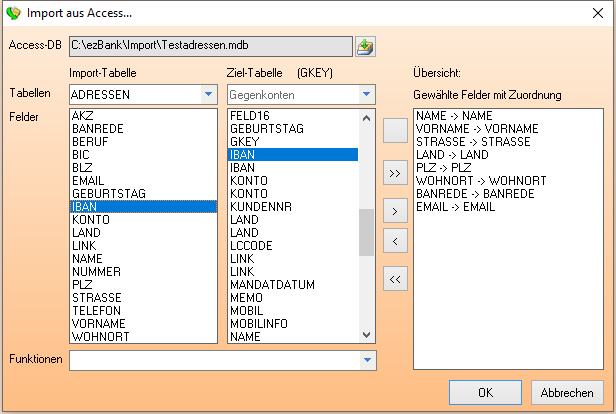Expand the Funktionen dropdown
The width and height of the screenshot is (616, 414).
[x=367, y=360]
